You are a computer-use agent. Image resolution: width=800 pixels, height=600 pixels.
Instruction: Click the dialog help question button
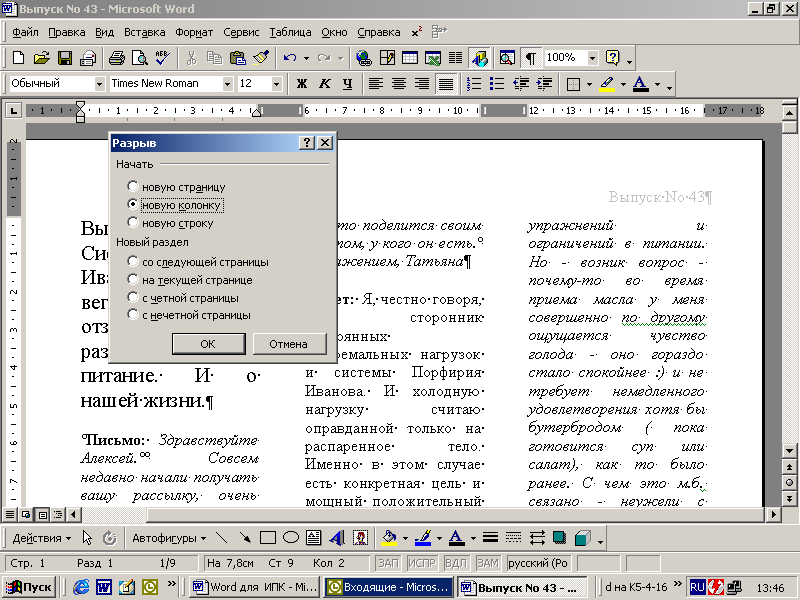(x=306, y=142)
